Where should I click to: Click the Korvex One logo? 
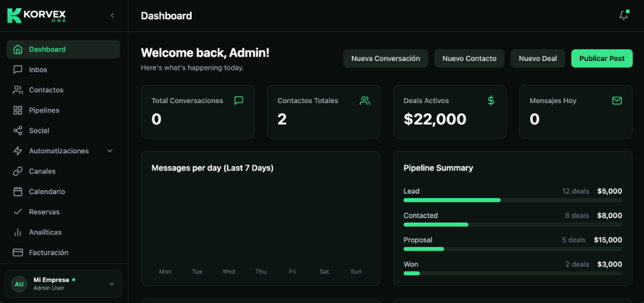36,16
